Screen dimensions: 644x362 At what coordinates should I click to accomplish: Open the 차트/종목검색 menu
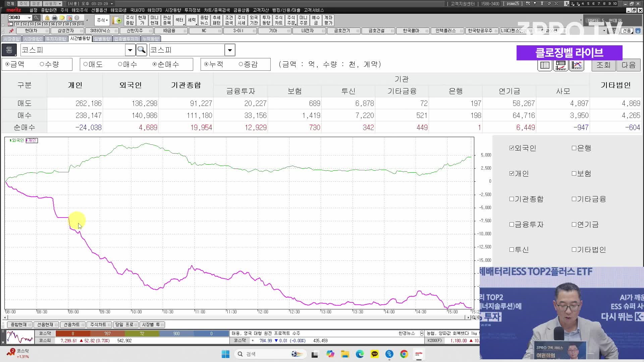coord(217,10)
